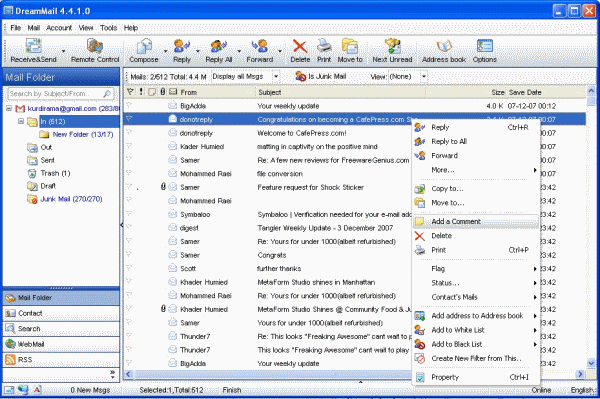600x399 pixels.
Task: Switch to the Contact panel button
Action: [61, 313]
